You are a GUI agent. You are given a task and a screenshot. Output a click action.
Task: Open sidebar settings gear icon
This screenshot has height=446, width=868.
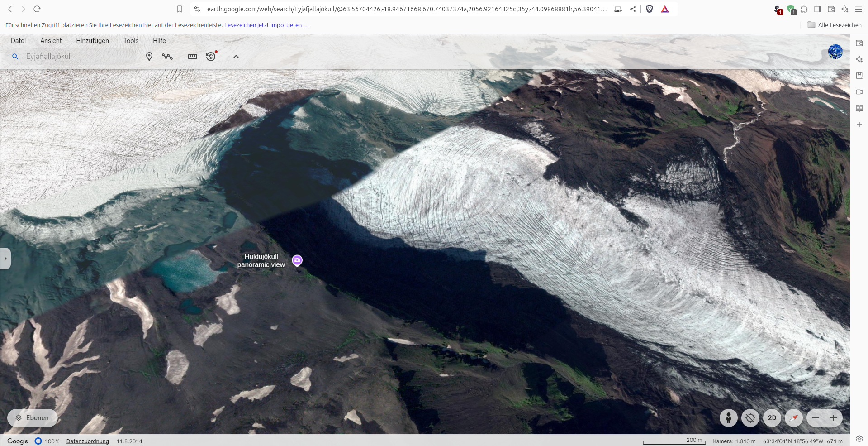(859, 439)
